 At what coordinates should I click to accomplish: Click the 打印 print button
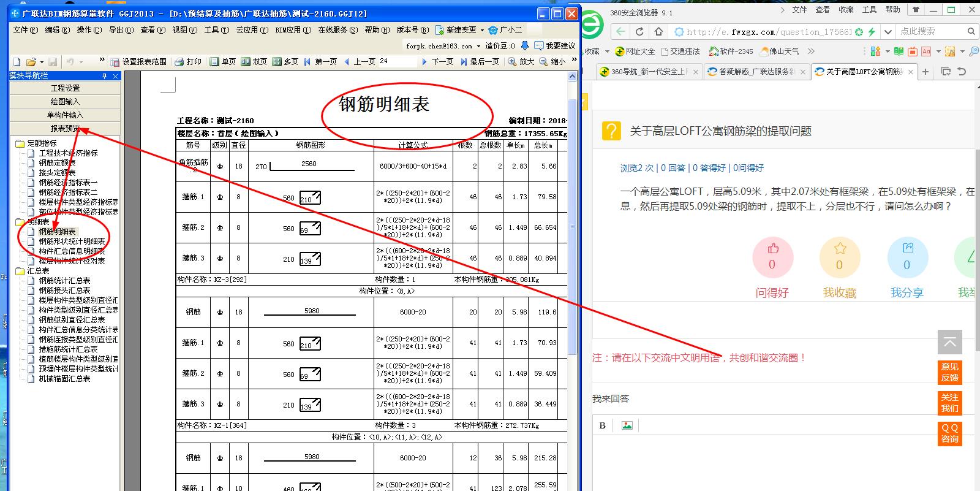[x=188, y=61]
